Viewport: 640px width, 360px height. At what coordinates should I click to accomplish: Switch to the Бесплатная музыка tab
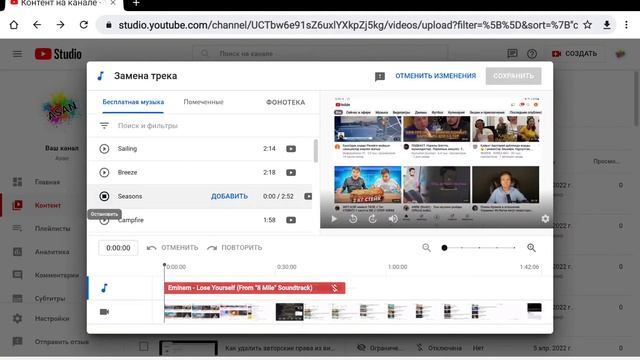point(133,102)
